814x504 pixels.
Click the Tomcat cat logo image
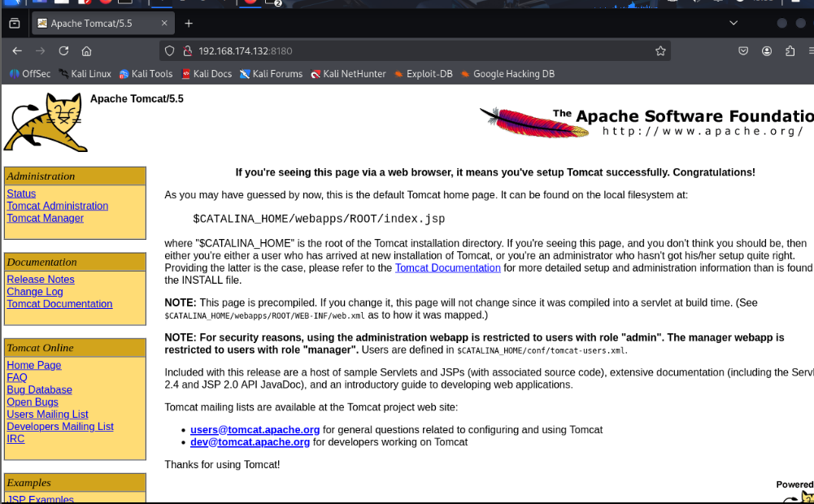point(46,122)
